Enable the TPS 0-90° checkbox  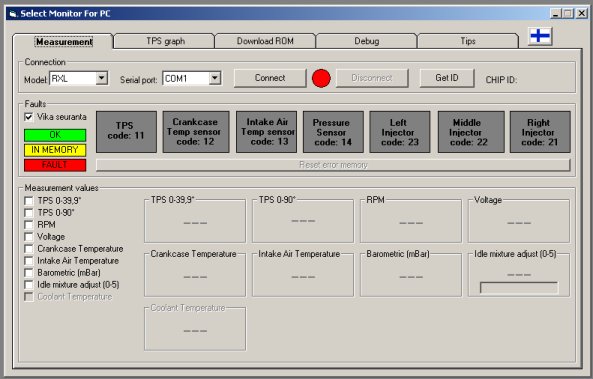click(29, 213)
